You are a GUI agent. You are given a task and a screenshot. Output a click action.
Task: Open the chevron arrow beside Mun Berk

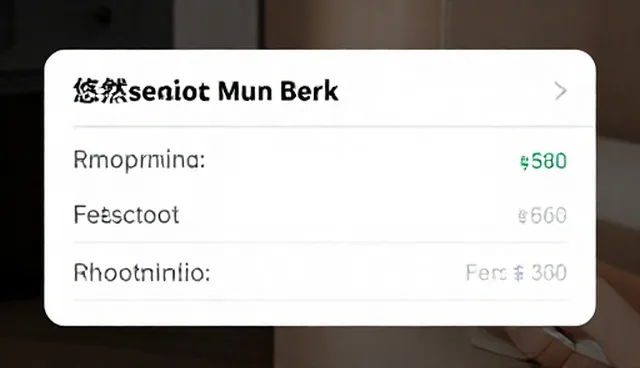pos(560,91)
